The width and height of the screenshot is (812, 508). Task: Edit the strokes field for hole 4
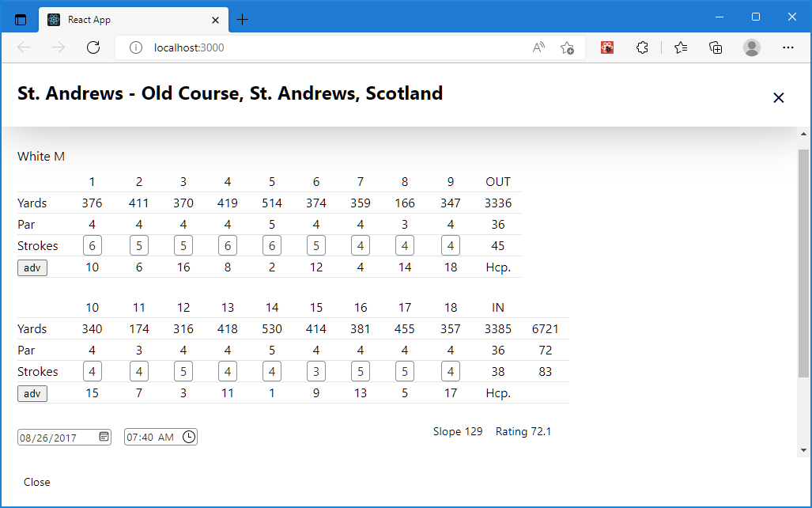[228, 246]
